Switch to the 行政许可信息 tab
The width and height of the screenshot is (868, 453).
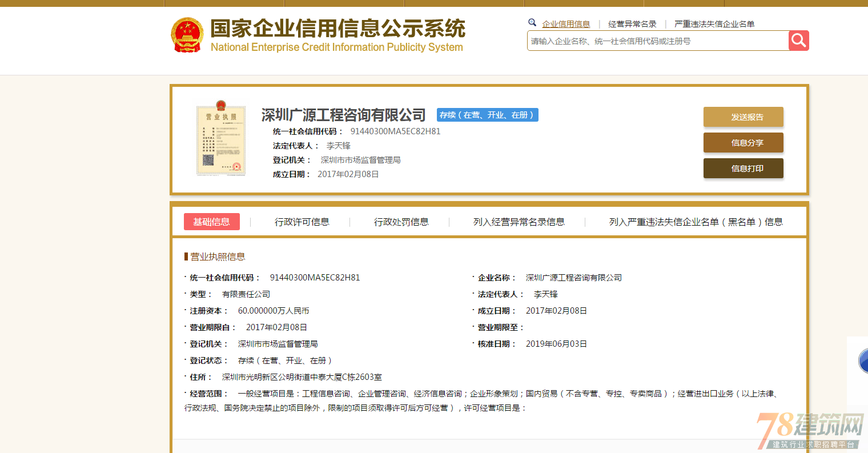[302, 222]
